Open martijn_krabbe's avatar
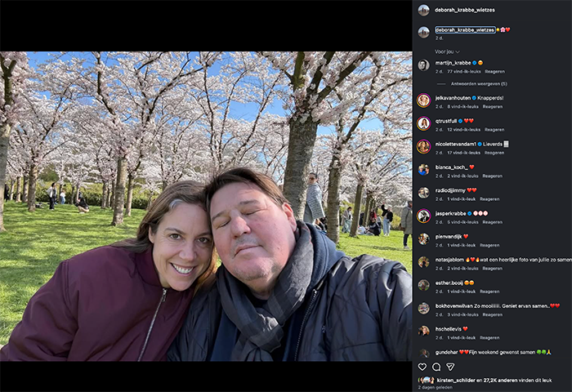 point(423,65)
